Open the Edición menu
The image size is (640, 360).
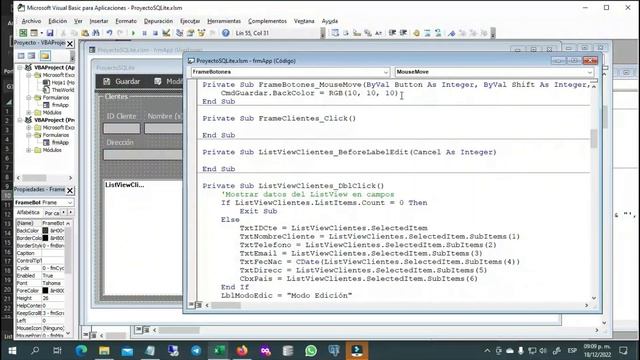(x=58, y=21)
